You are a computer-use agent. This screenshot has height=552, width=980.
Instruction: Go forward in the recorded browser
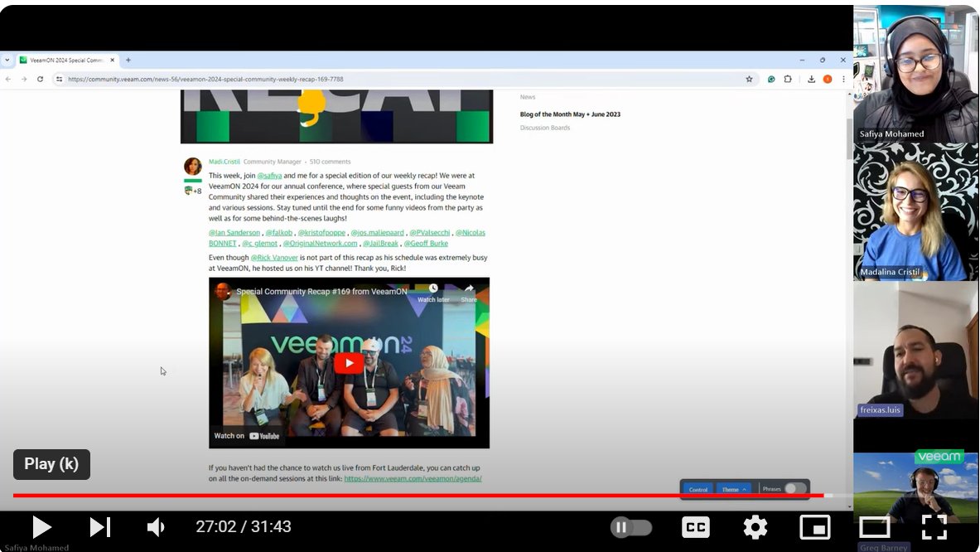coord(24,80)
